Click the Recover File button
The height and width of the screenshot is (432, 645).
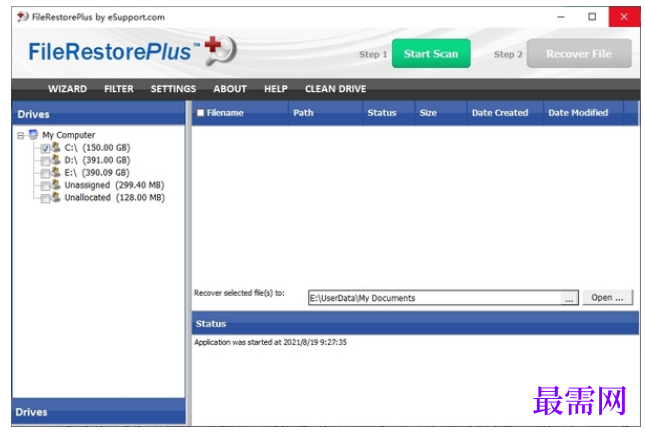pyautogui.click(x=579, y=53)
